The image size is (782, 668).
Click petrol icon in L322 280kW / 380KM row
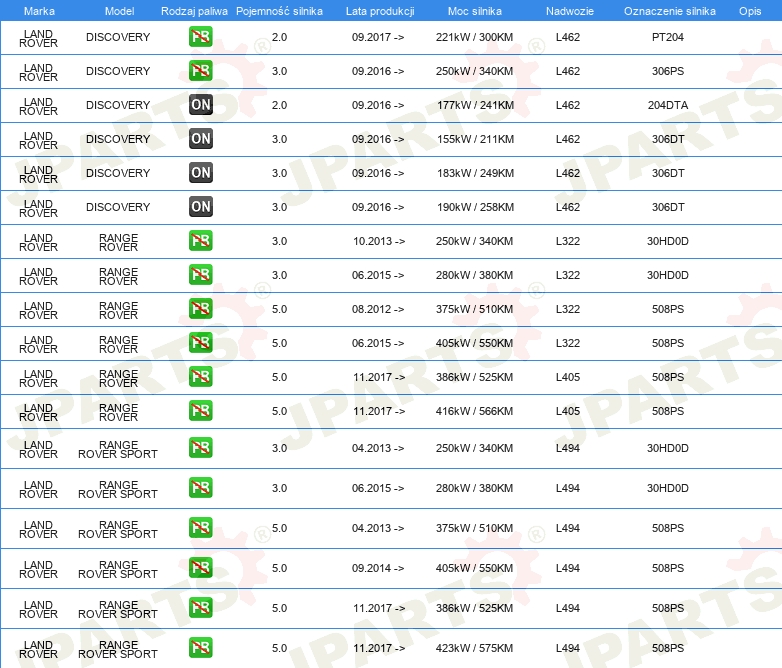(x=200, y=274)
